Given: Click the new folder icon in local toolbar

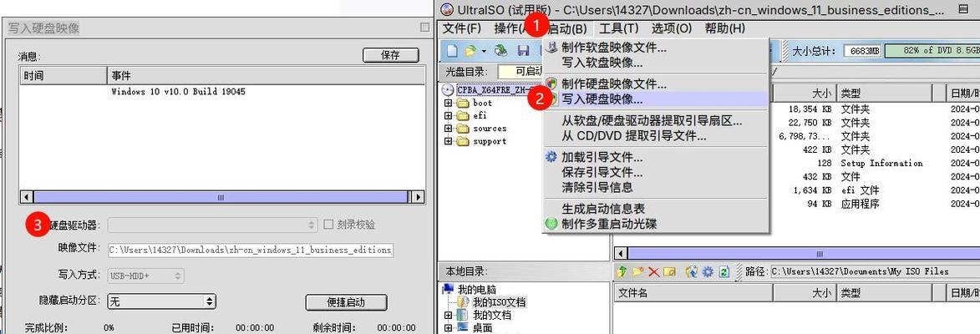Looking at the screenshot, I should (x=637, y=271).
